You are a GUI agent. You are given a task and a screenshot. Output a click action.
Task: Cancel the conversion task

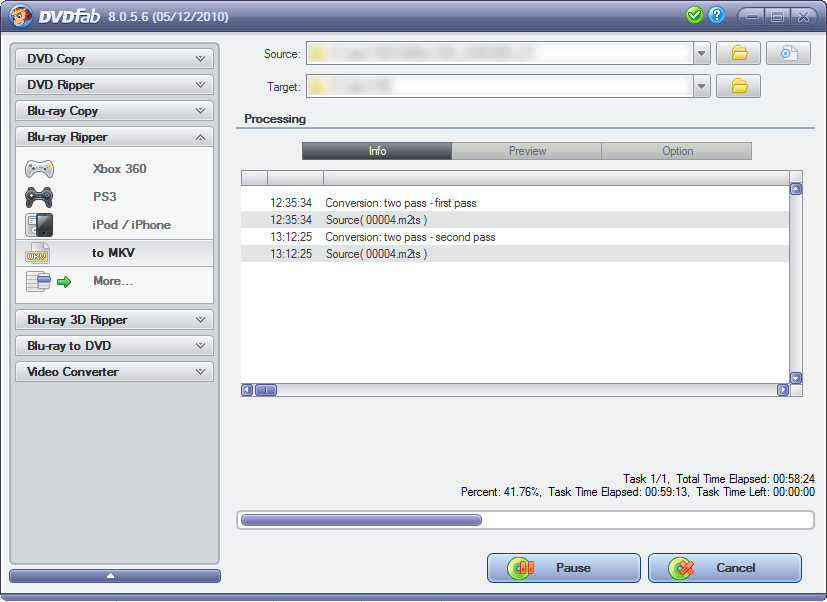pos(725,568)
